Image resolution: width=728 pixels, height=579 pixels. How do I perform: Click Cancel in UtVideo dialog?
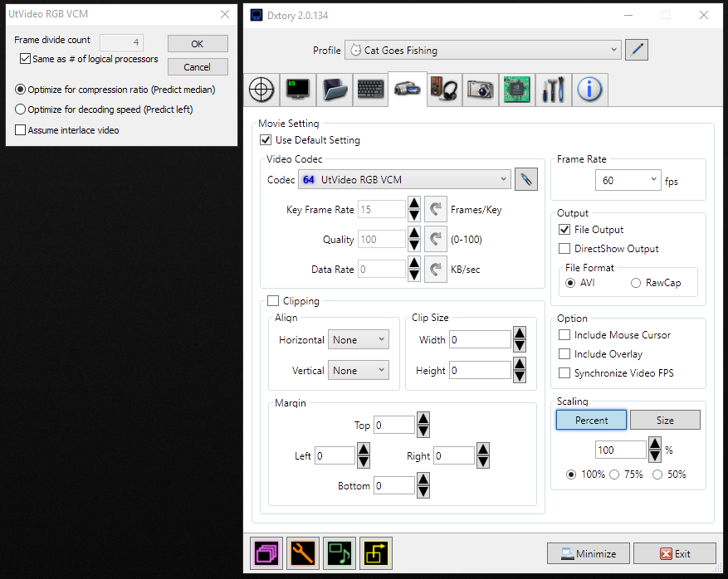pos(198,67)
